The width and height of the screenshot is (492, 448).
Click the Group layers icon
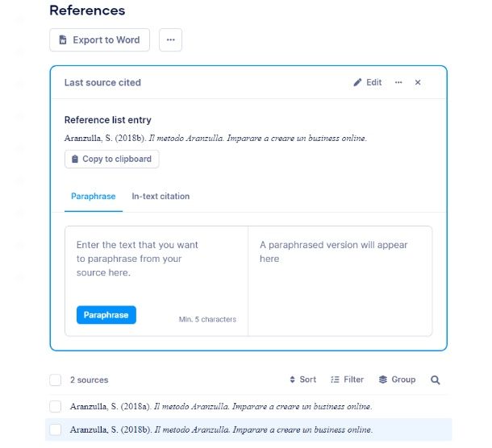383,380
